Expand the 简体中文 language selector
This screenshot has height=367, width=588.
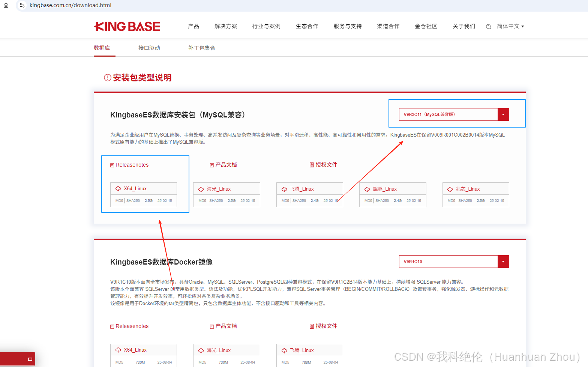click(510, 26)
